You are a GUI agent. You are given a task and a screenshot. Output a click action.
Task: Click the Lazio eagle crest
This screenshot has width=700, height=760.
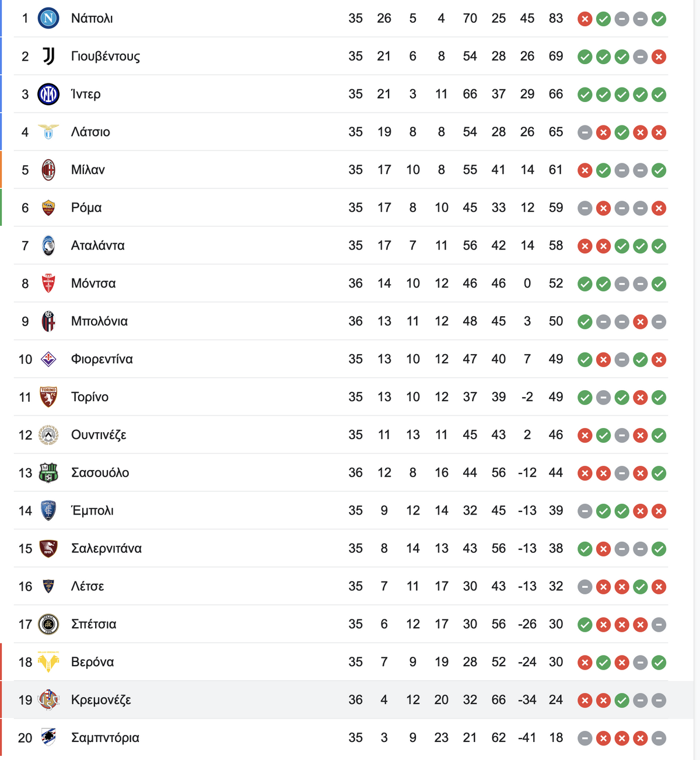pos(48,132)
